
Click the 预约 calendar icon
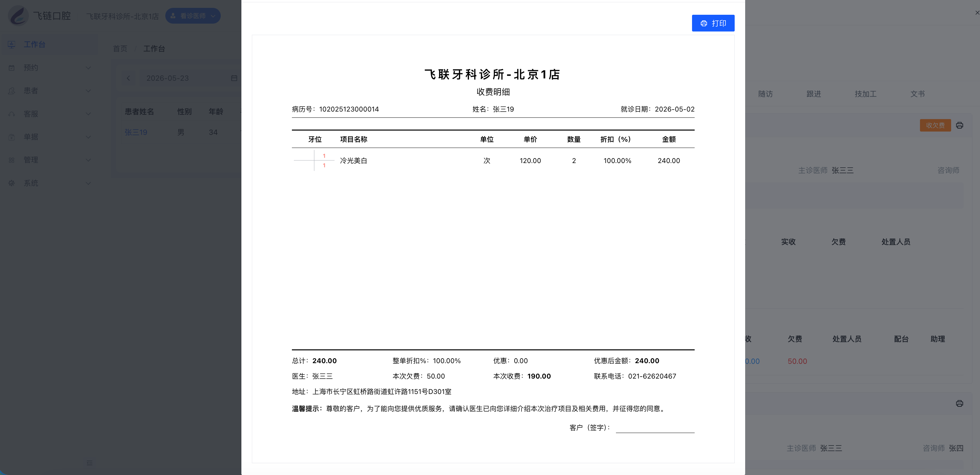click(11, 68)
